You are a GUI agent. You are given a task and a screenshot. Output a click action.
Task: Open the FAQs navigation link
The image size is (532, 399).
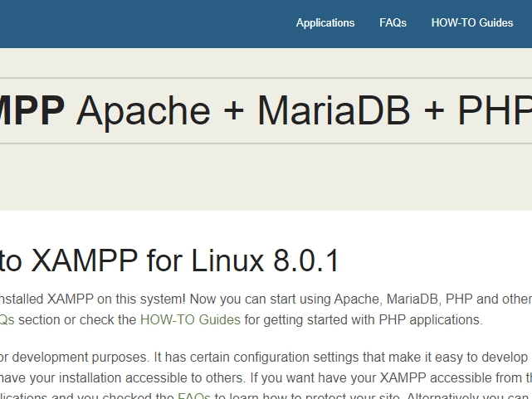coord(393,22)
